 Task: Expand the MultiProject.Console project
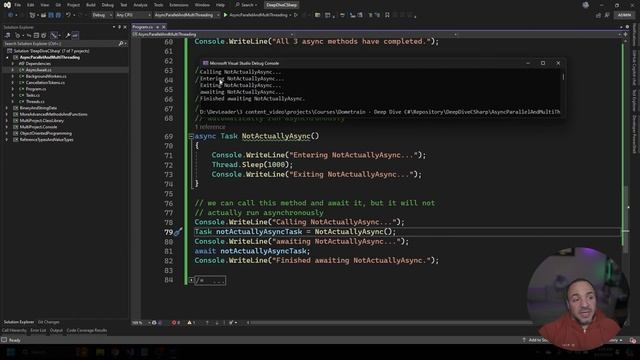(7, 127)
